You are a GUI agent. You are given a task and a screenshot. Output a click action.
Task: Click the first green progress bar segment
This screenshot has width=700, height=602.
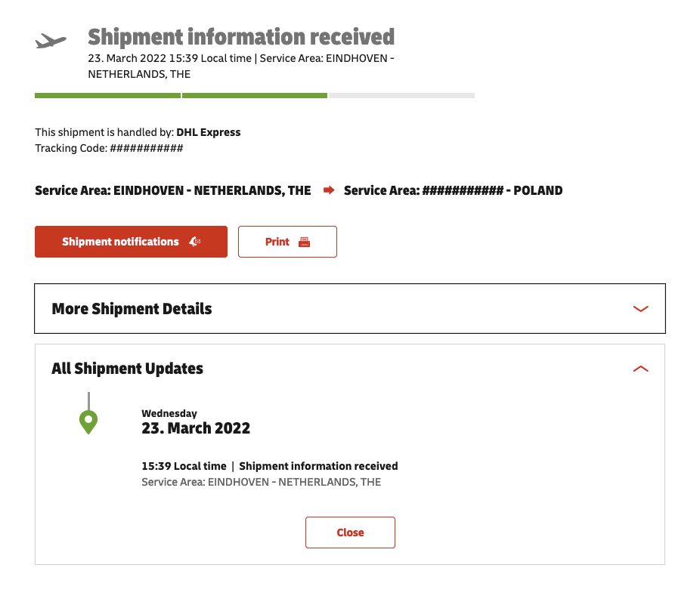point(107,96)
